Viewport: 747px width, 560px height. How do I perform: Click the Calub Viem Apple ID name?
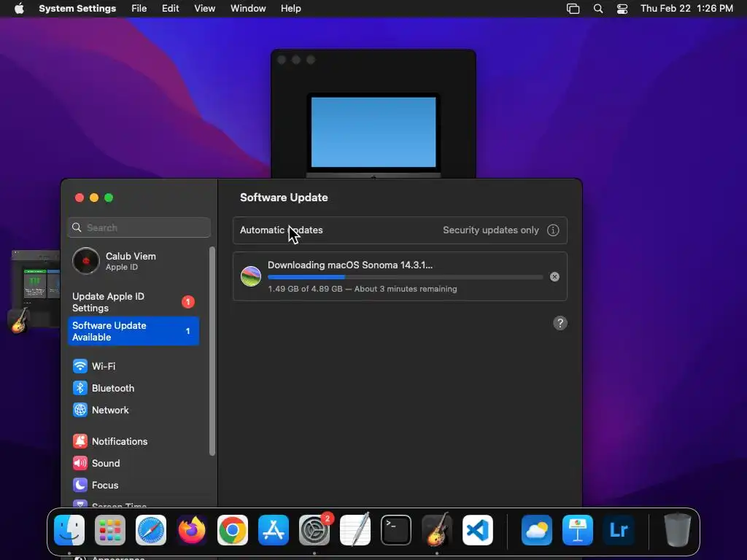131,256
